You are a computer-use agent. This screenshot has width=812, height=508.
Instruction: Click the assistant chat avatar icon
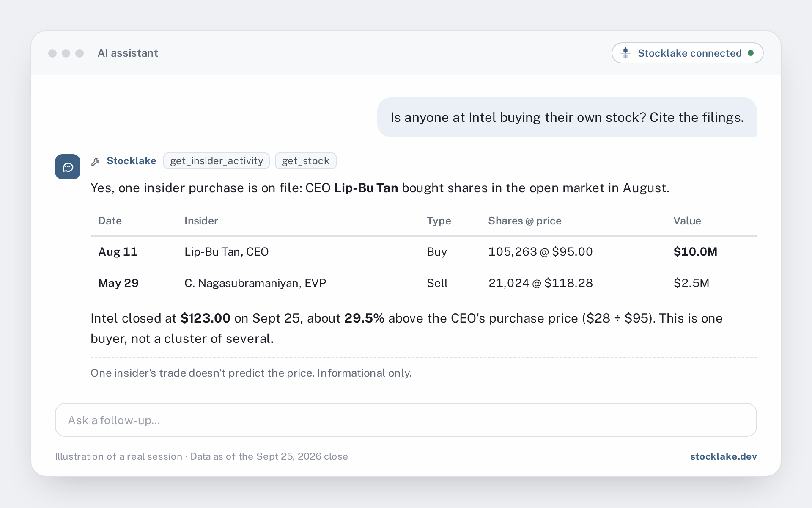(x=68, y=167)
